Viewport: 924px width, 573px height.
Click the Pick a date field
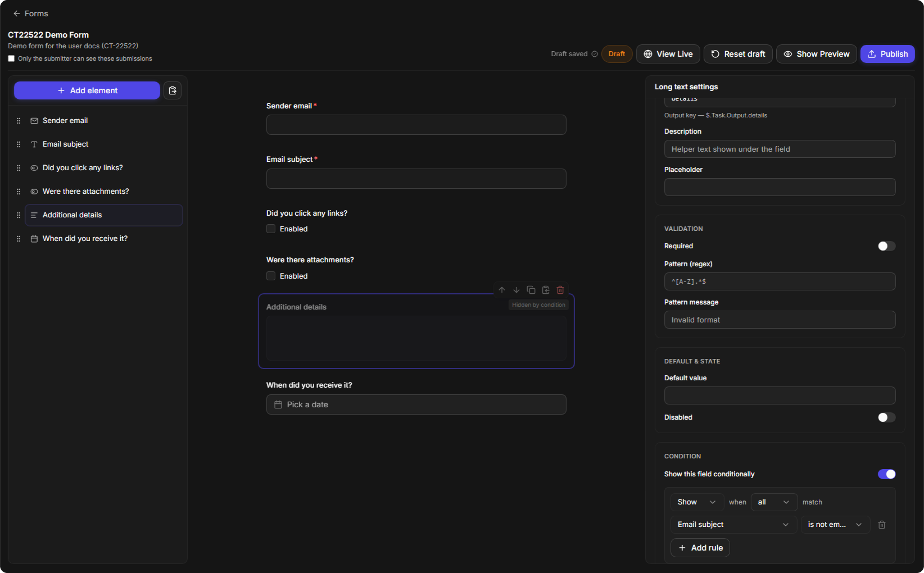pyautogui.click(x=416, y=404)
